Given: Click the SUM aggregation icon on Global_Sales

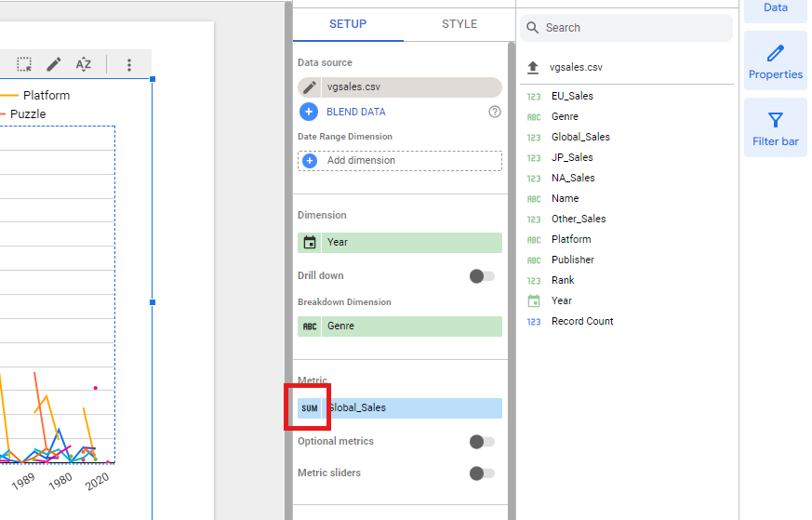Looking at the screenshot, I should tap(309, 408).
